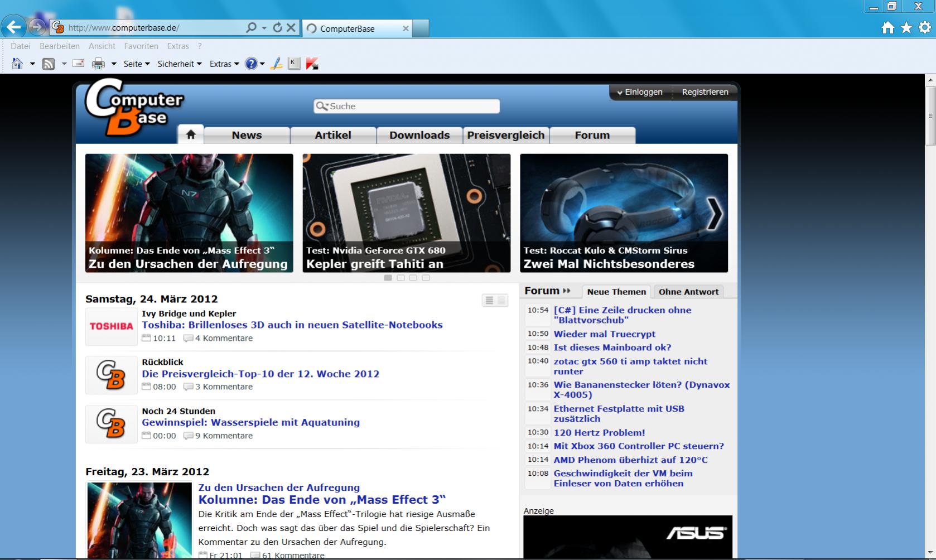Select the Neue Themen forum tab

[x=616, y=292]
